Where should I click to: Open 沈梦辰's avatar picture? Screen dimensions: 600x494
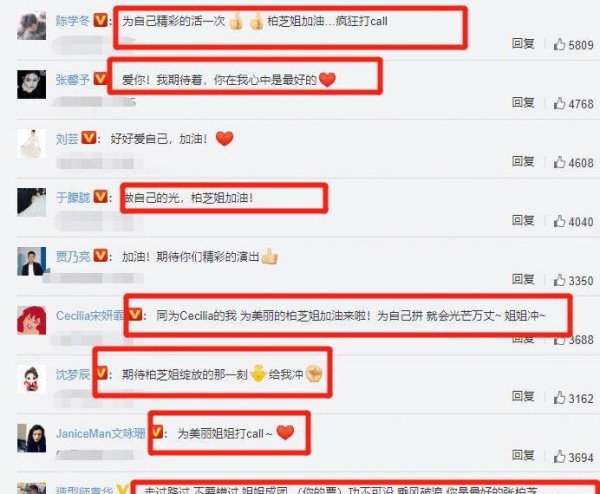[31, 379]
